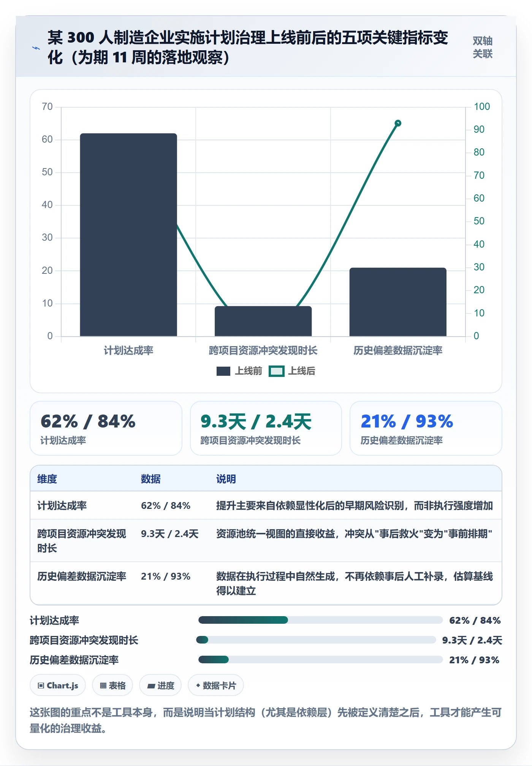Click the 说明 column header

click(x=226, y=479)
